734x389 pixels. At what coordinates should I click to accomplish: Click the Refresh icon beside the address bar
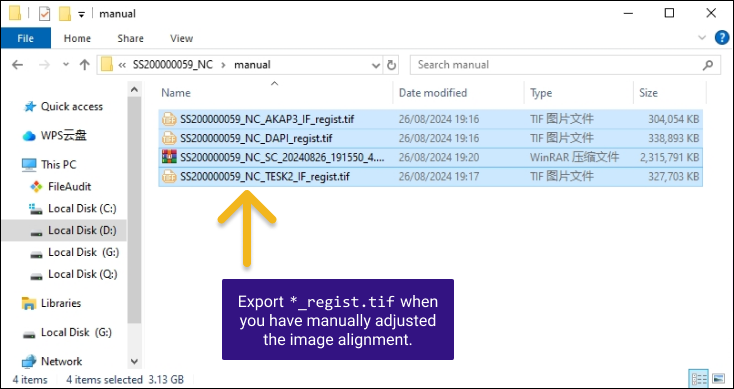tap(391, 65)
